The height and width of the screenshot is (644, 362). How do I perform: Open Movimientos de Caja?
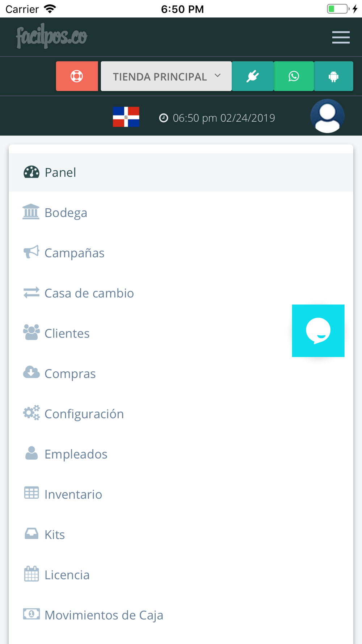point(181,615)
